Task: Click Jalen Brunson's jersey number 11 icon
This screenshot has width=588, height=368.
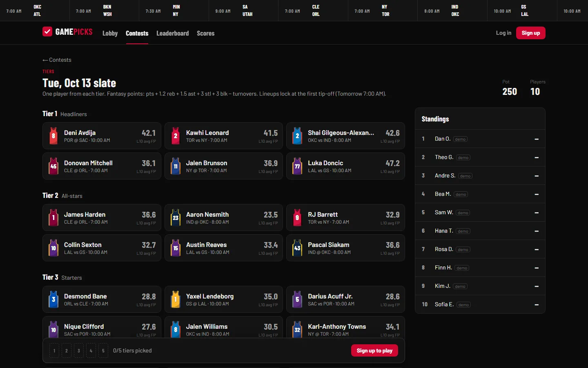Action: [x=176, y=166]
